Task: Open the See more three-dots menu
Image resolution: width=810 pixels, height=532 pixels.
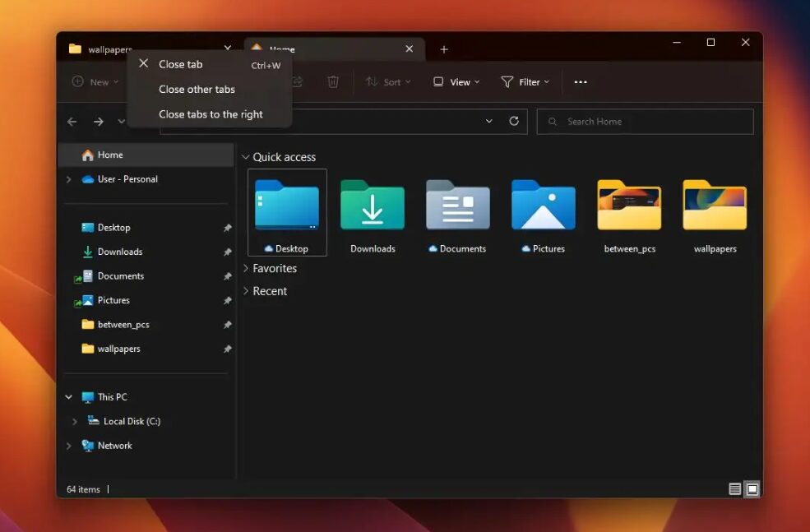Action: coord(581,82)
